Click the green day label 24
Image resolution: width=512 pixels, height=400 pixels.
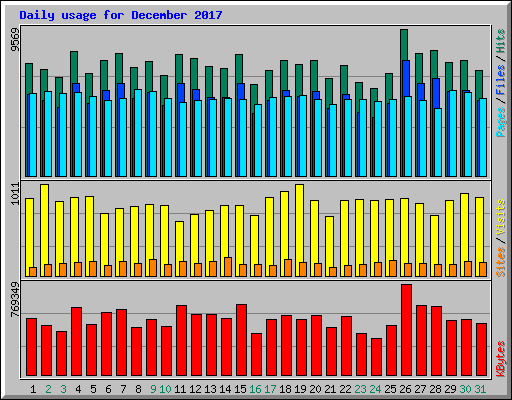click(x=375, y=389)
